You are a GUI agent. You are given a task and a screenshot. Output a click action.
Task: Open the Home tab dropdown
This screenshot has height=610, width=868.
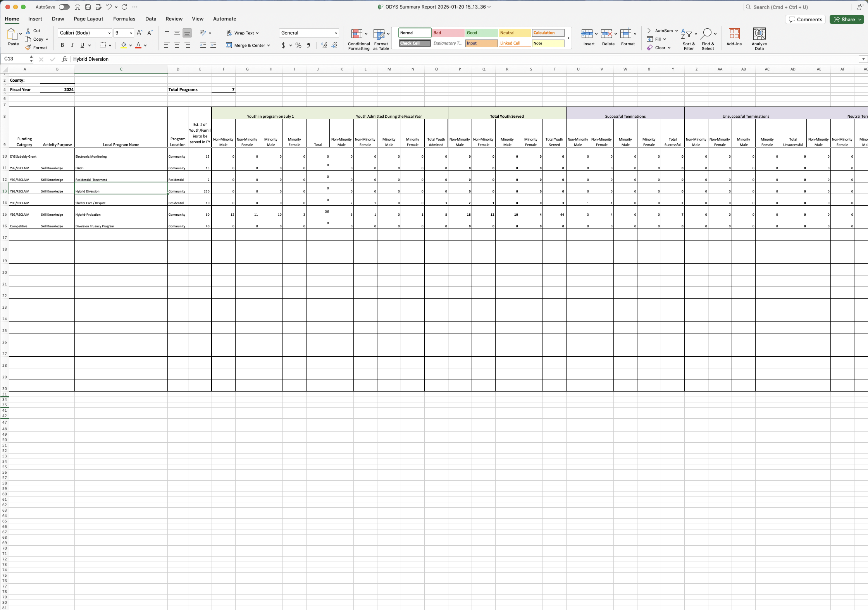pyautogui.click(x=11, y=19)
